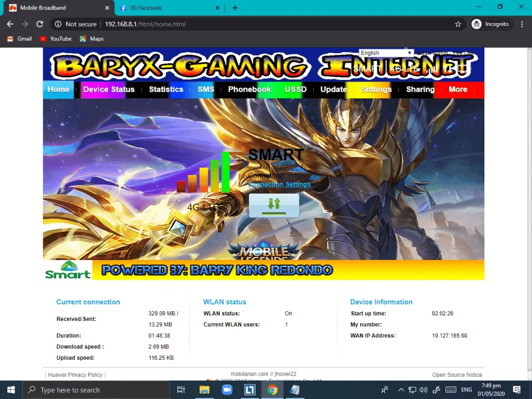Image resolution: width=532 pixels, height=399 pixels.
Task: Click the Current connection heading
Action: [88, 302]
